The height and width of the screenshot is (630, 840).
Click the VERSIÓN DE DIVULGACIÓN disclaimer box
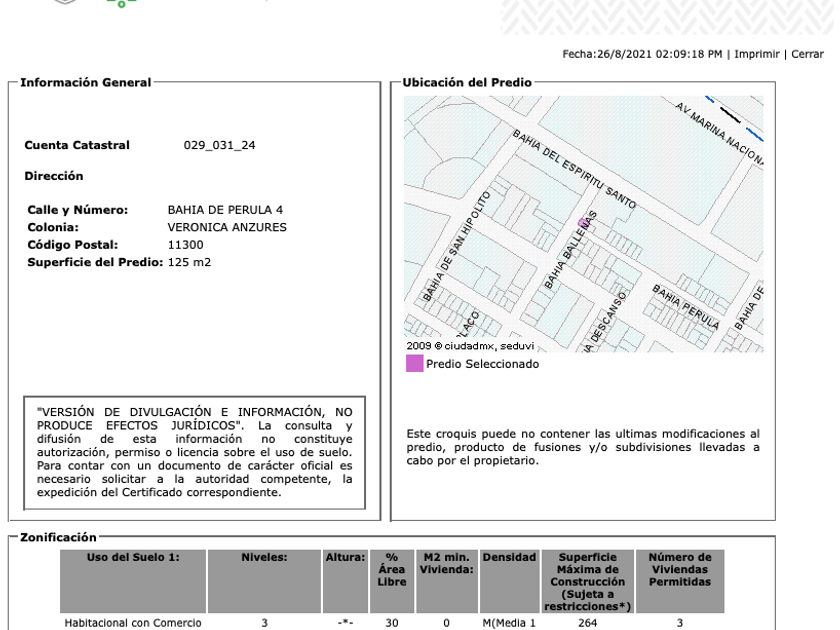click(194, 453)
